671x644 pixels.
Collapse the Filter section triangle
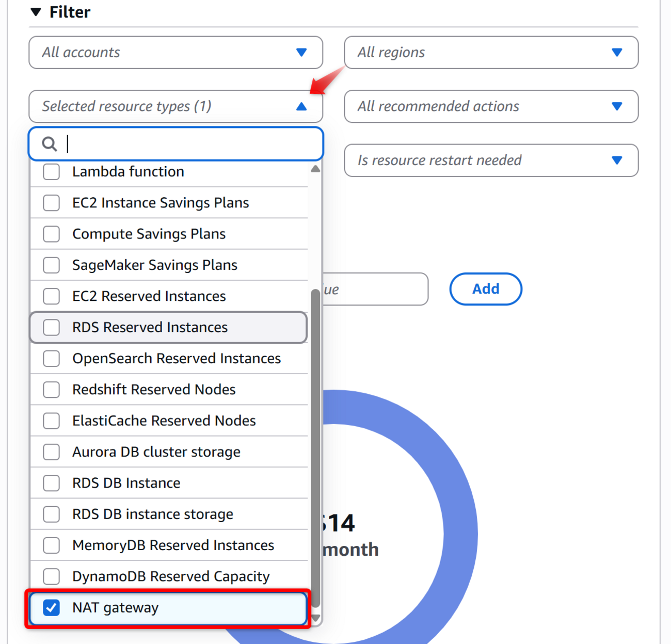tap(36, 12)
